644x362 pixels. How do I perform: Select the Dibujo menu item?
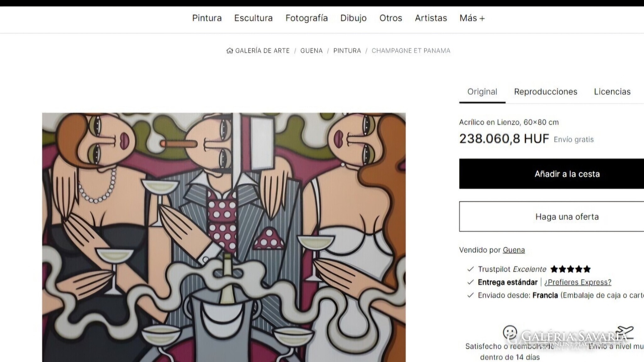point(353,18)
